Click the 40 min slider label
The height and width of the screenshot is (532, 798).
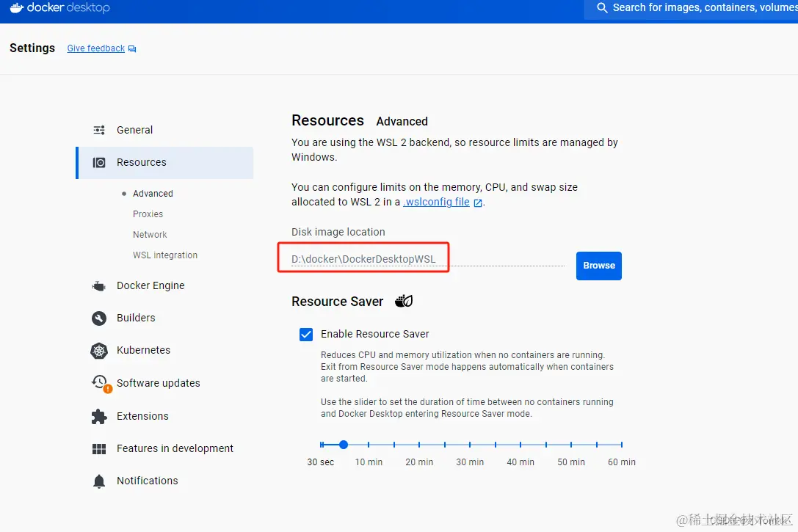(520, 462)
